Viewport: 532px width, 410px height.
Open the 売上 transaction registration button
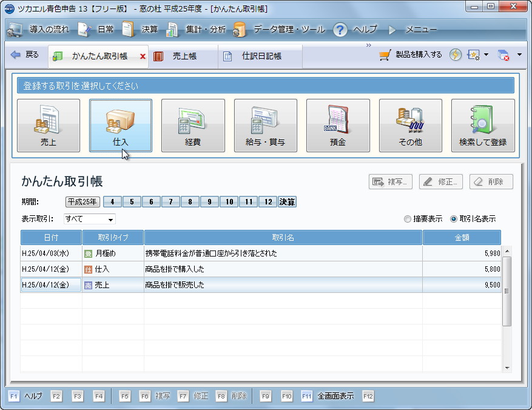pos(49,125)
